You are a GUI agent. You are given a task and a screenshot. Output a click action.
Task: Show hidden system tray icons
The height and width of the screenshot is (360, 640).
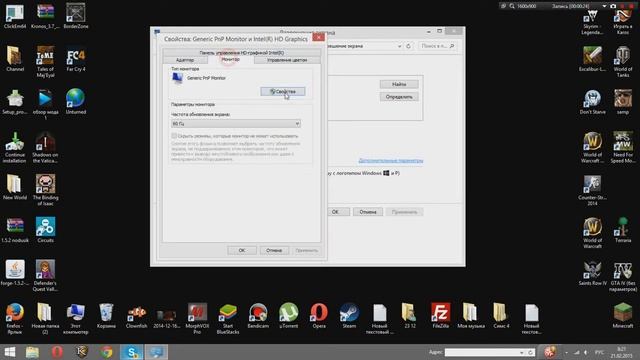566,352
